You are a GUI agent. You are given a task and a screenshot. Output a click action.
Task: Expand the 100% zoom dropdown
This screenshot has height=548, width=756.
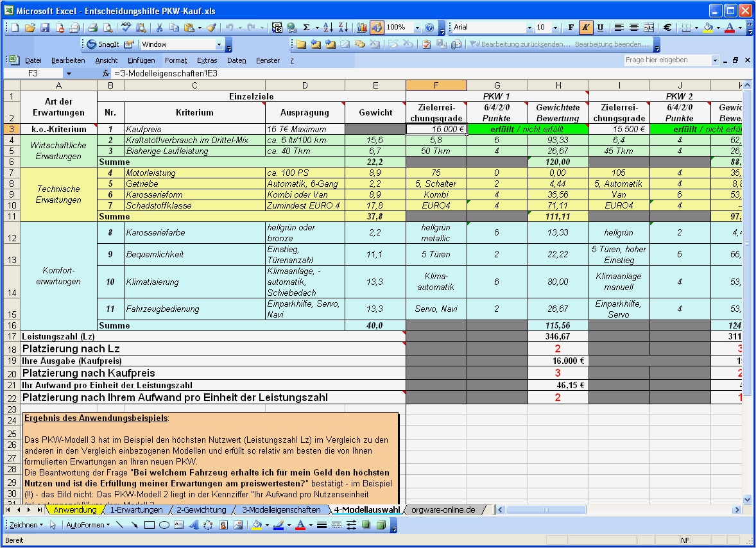(417, 28)
